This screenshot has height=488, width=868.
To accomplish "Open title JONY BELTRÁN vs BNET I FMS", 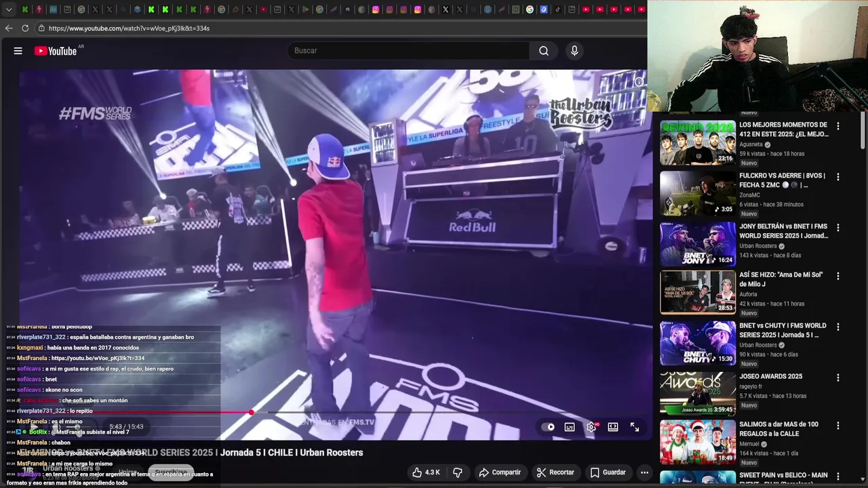I will pos(784,231).
